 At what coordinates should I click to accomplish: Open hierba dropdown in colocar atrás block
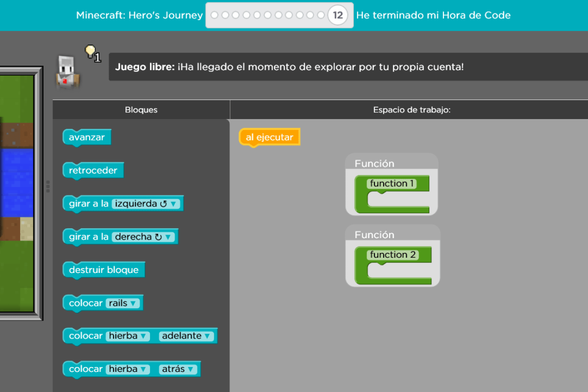127,369
